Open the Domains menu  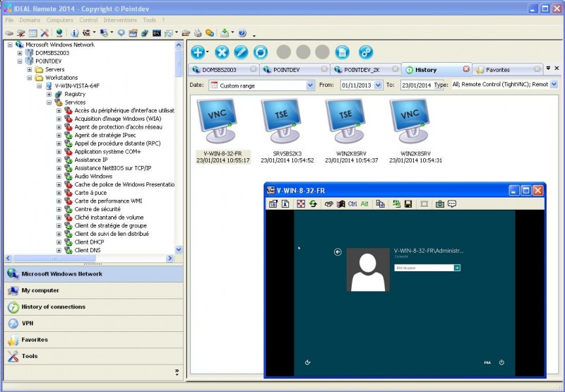pyautogui.click(x=30, y=20)
